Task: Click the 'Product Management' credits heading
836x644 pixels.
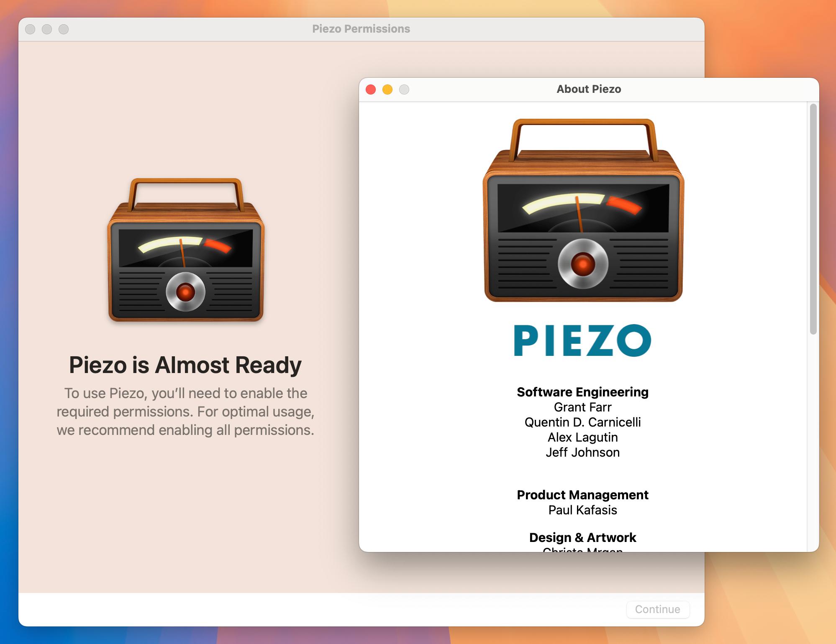Action: coord(582,495)
